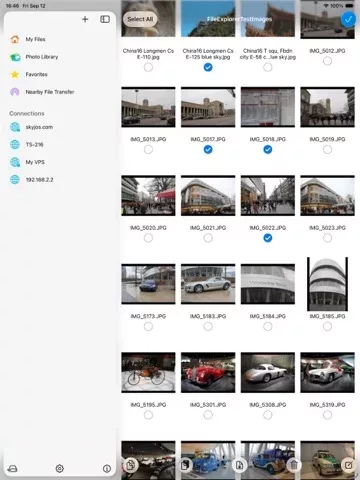This screenshot has width=360, height=480.
Task: Tap the rename/edit pencil icon
Action: tap(348, 465)
